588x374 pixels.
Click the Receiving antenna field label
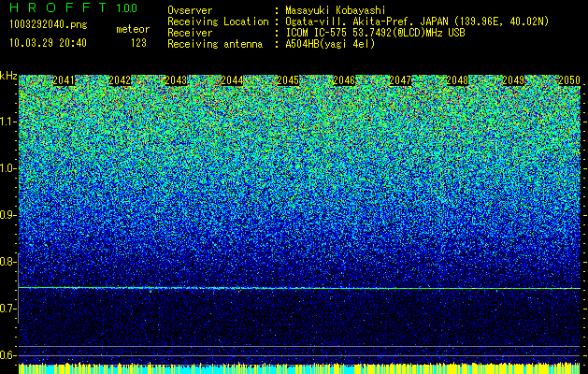(x=215, y=44)
